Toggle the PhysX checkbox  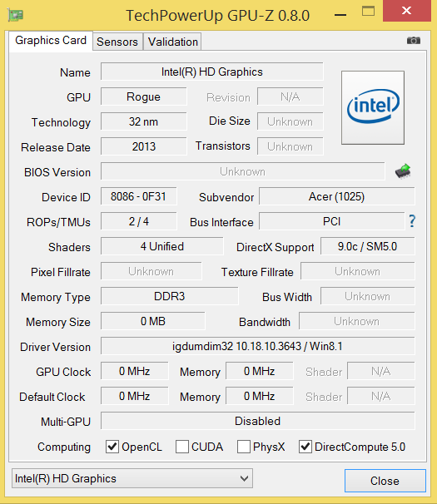click(x=244, y=447)
